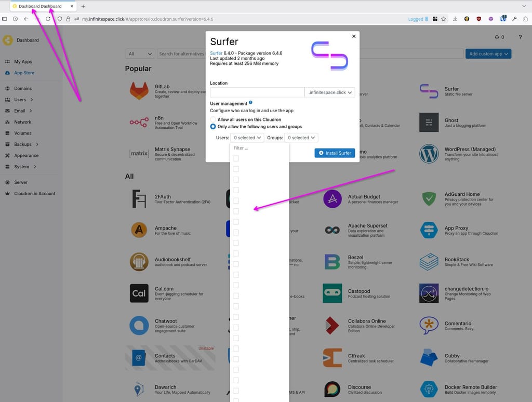Expand the .infinitespace.click domain dropdown
532x402 pixels.
tap(329, 92)
